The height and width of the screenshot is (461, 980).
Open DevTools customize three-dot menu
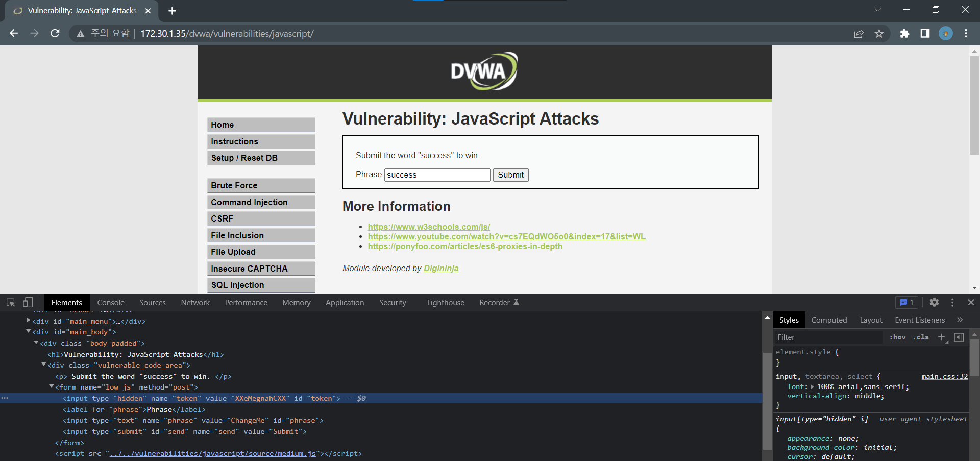pyautogui.click(x=952, y=302)
